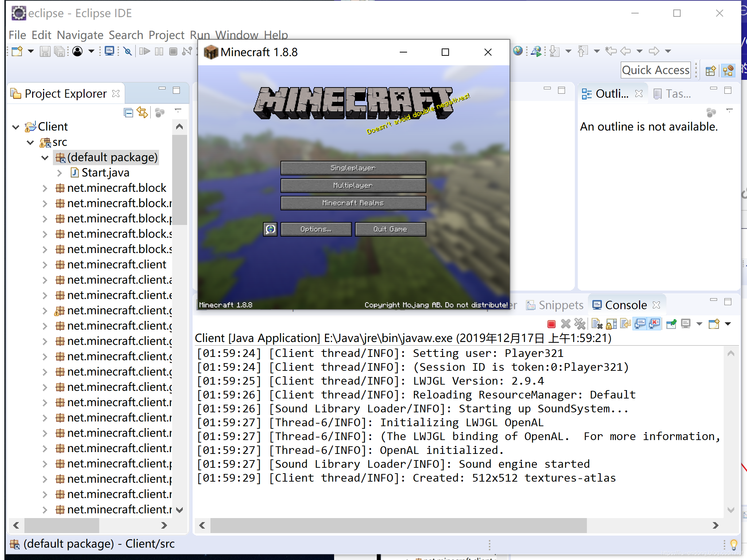Expand the net.minecraft.client package
The height and width of the screenshot is (560, 747).
pyautogui.click(x=45, y=265)
